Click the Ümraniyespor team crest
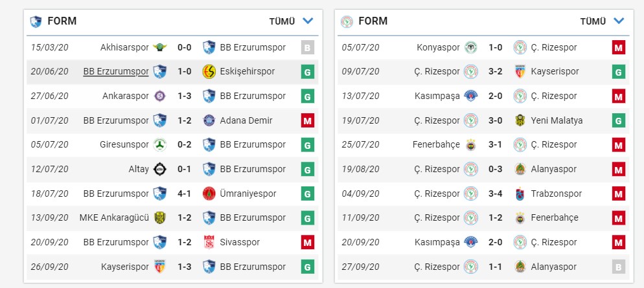 click(x=209, y=193)
